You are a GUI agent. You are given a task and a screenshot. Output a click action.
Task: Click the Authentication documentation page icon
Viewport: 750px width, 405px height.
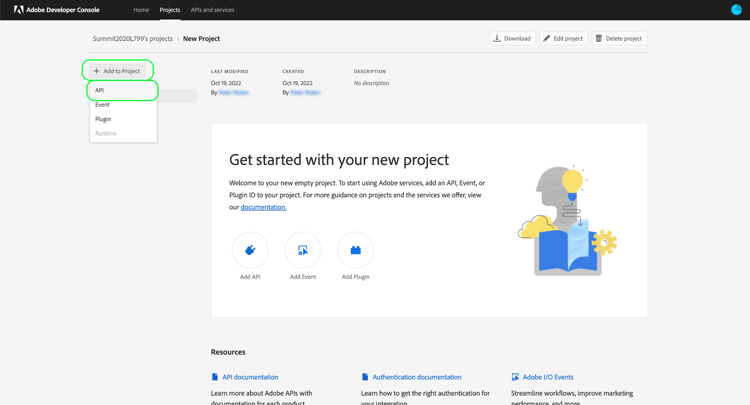tap(365, 377)
